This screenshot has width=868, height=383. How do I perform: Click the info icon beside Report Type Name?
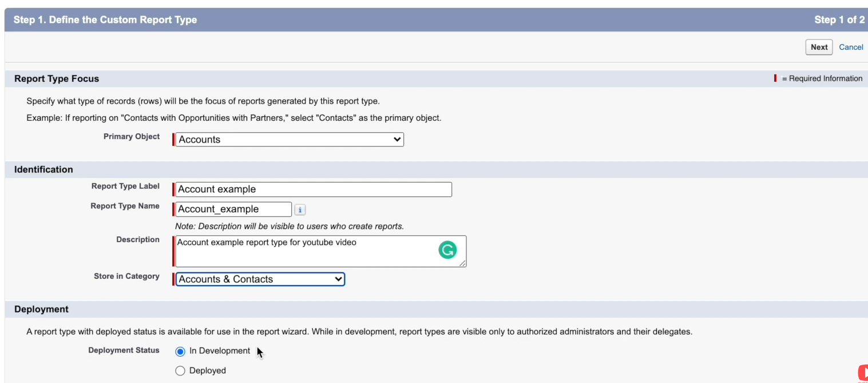(x=300, y=209)
